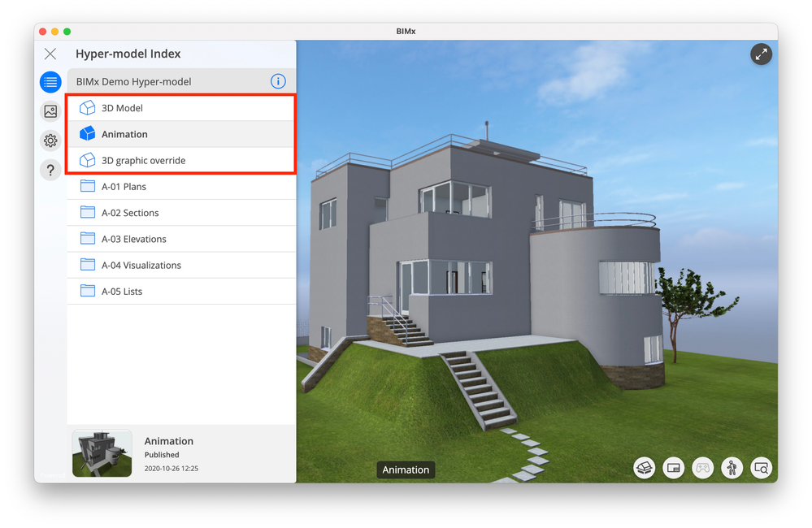Click the game controller navigation icon
The image size is (812, 528).
[703, 468]
